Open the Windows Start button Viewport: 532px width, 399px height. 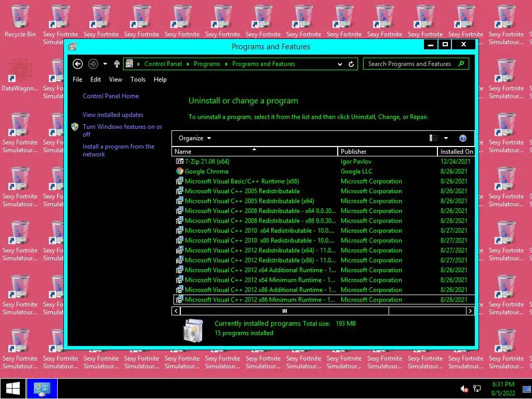[x=13, y=389]
